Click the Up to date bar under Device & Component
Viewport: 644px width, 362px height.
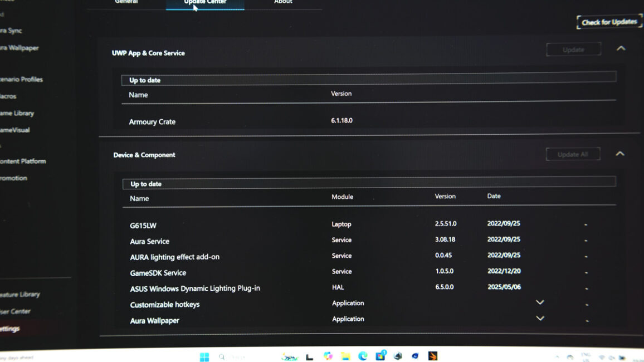click(x=369, y=183)
